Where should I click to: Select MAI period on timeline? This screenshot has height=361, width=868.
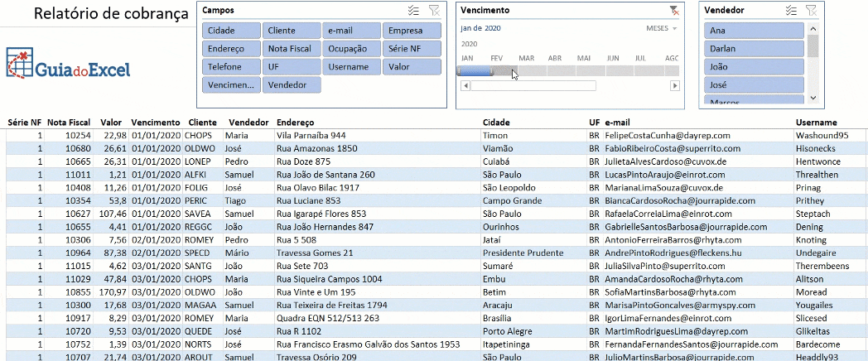coord(590,71)
